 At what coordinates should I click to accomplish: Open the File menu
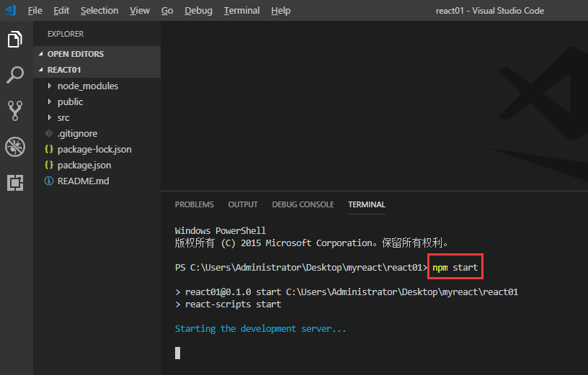[x=35, y=11]
